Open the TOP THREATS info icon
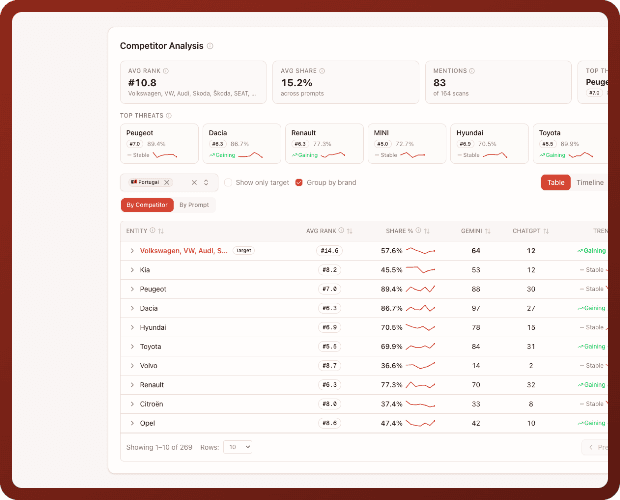The width and height of the screenshot is (620, 500). [x=169, y=116]
